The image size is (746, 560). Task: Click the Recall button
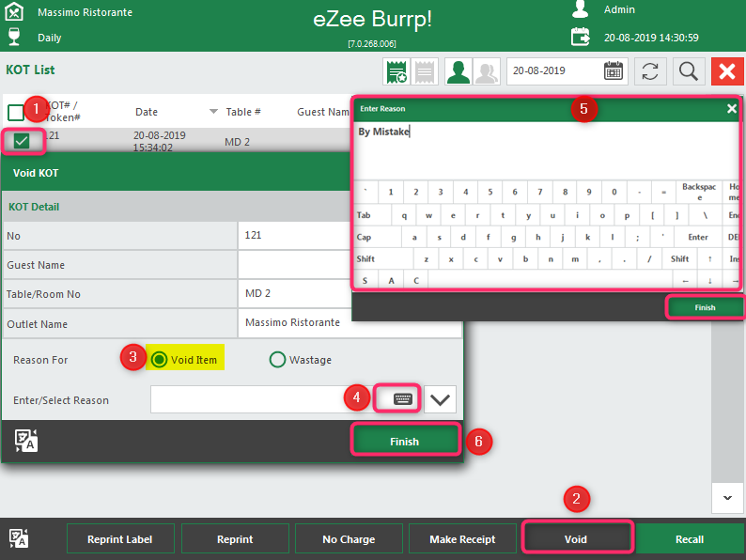pyautogui.click(x=690, y=539)
